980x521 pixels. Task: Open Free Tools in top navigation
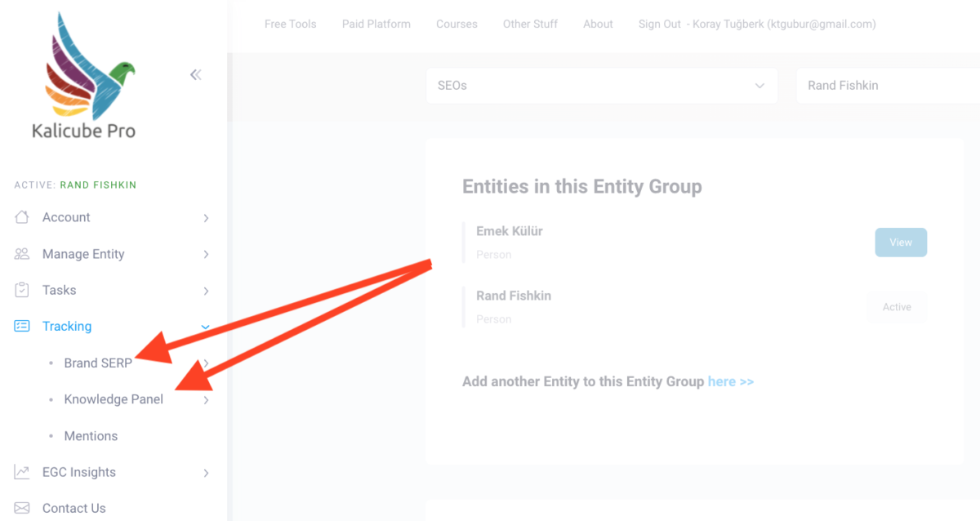pos(290,24)
